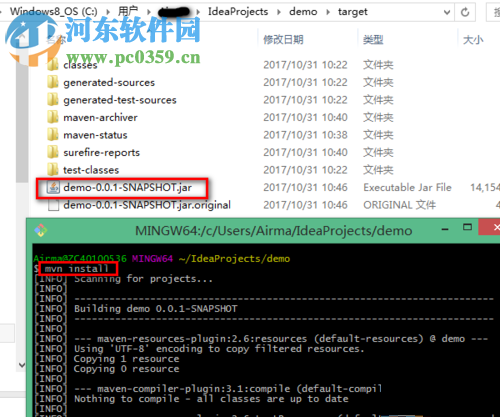This screenshot has width=500, height=417.
Task: Go to 用户 in the breadcrumb path
Action: (128, 12)
